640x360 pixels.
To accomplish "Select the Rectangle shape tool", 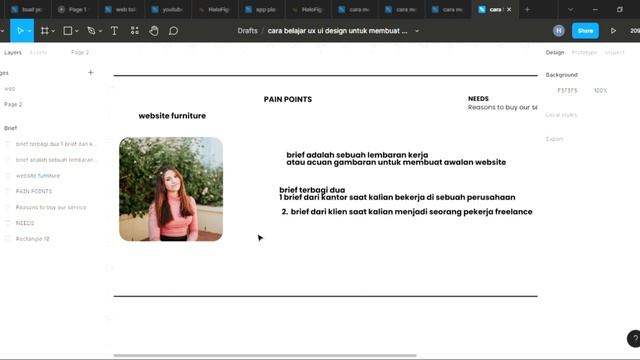I will (x=68, y=31).
